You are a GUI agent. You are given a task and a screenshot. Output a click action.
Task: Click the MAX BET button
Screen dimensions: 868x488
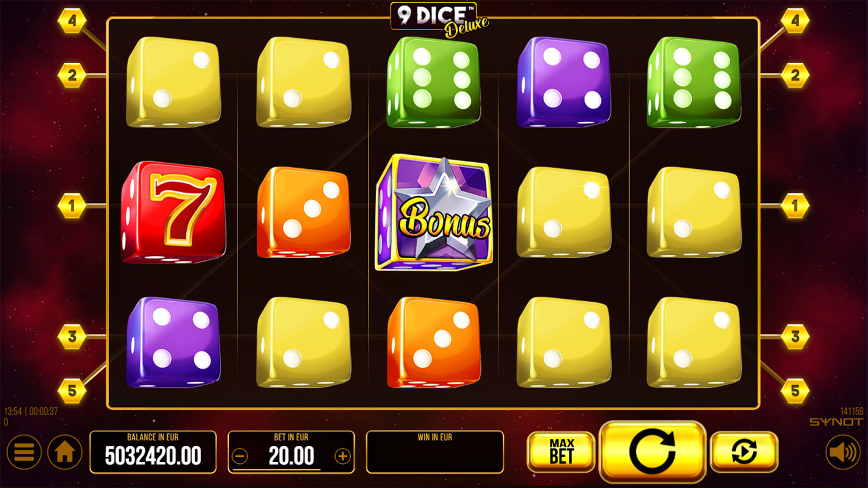tap(561, 451)
